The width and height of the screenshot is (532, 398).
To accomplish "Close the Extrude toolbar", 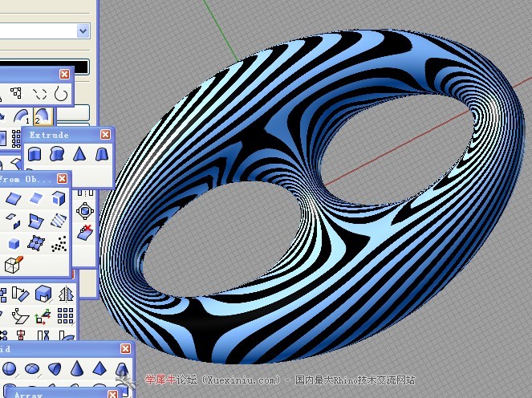I will (106, 135).
